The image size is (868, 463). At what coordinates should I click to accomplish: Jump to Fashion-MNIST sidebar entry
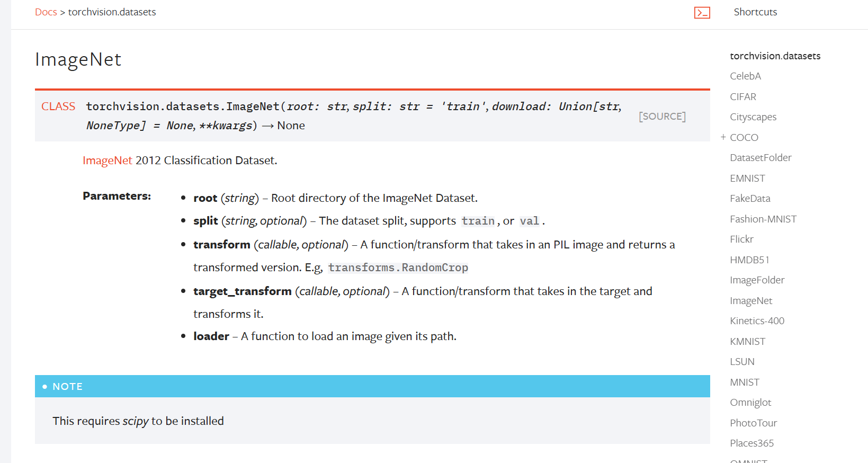click(763, 219)
